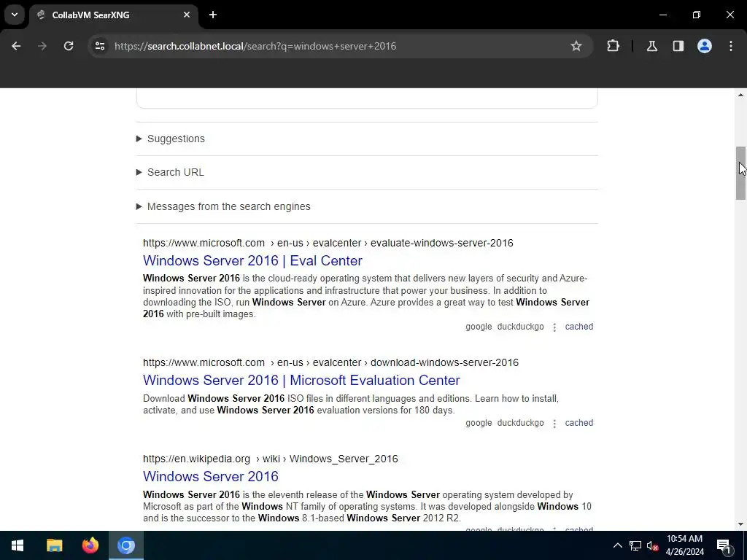Open Chrome's three-dot menu

coord(730,46)
